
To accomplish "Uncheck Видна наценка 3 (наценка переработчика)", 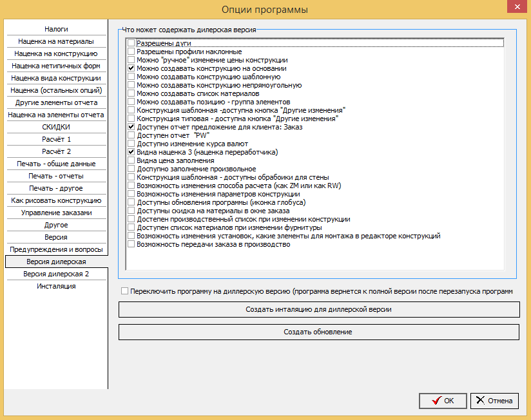I will (x=131, y=152).
